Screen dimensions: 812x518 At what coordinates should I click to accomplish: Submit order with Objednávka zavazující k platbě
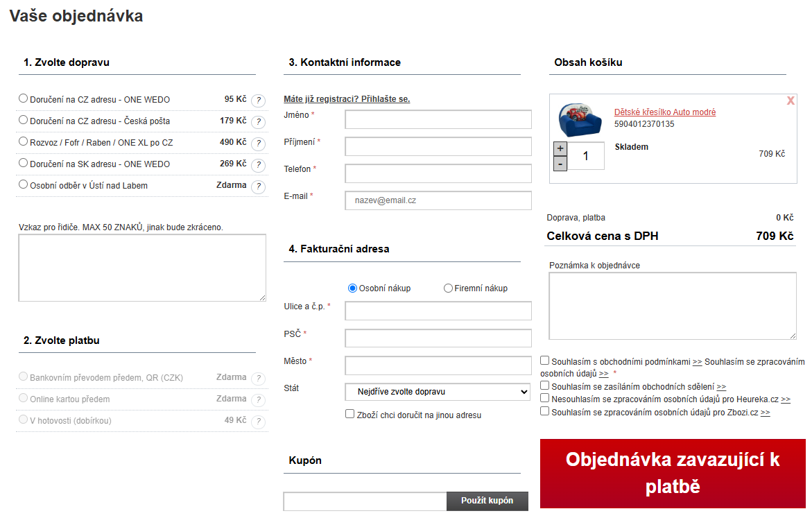(x=673, y=473)
